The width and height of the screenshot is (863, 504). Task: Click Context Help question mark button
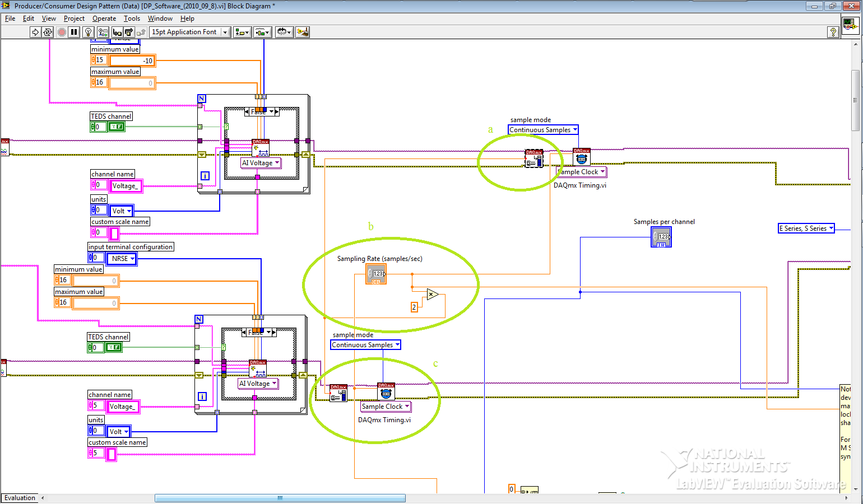(833, 32)
